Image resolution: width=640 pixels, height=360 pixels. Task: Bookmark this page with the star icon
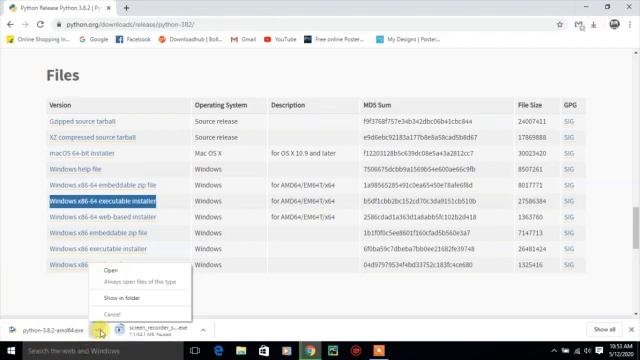pos(560,24)
